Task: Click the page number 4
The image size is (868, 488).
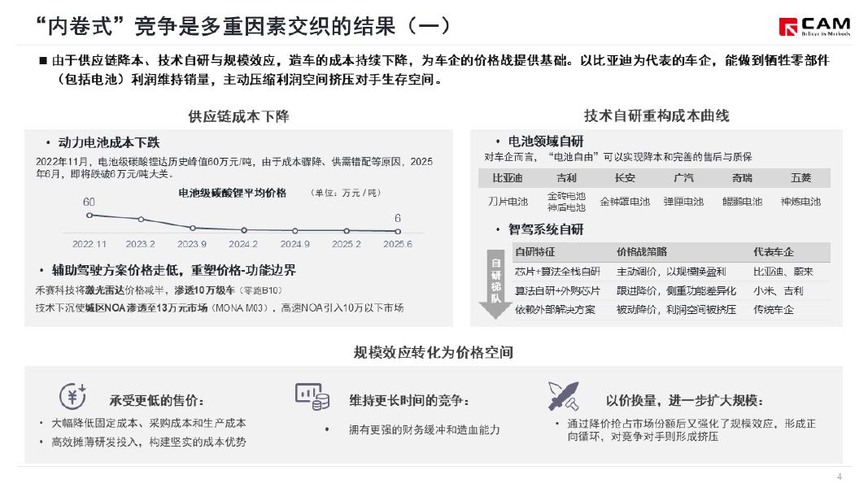Action: [840, 477]
